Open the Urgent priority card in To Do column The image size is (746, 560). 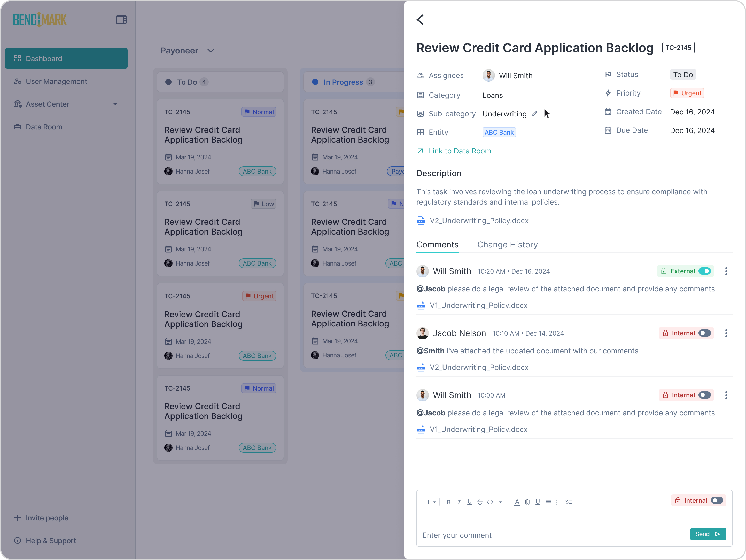(220, 326)
